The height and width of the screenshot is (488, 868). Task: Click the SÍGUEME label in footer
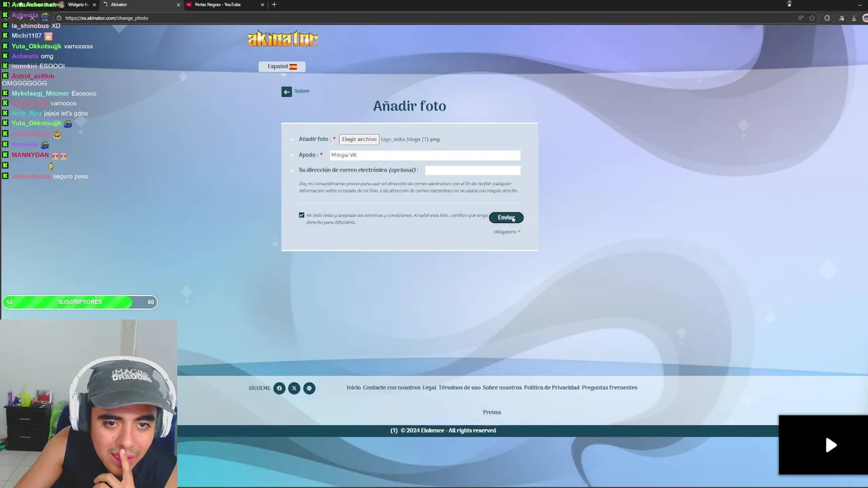(x=259, y=388)
